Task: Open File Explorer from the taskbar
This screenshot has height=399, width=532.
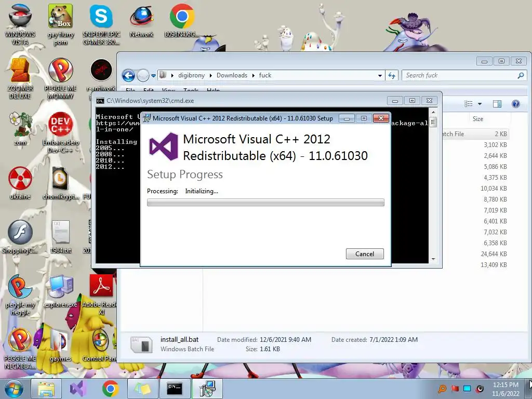Action: tap(46, 389)
